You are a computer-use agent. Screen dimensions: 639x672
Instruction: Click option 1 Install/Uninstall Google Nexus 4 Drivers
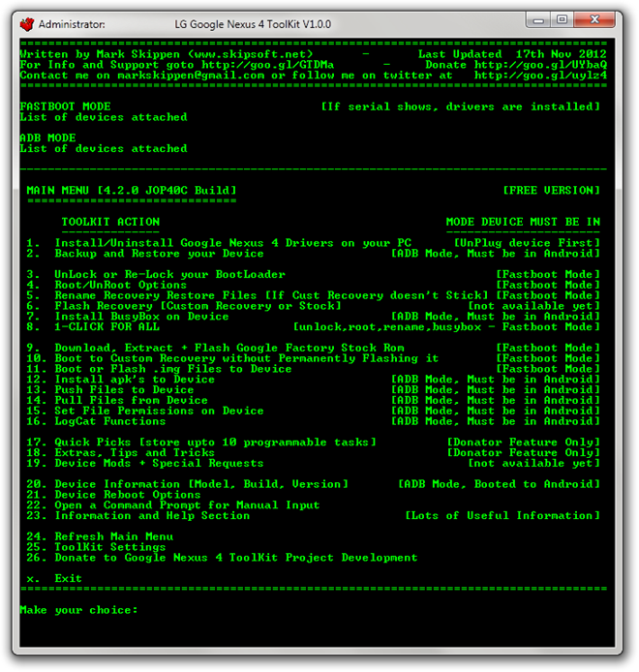[x=219, y=243]
